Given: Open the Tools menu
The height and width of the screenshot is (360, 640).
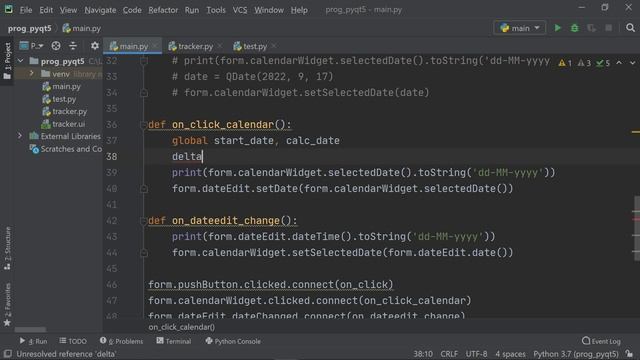Looking at the screenshot, I should [x=216, y=10].
